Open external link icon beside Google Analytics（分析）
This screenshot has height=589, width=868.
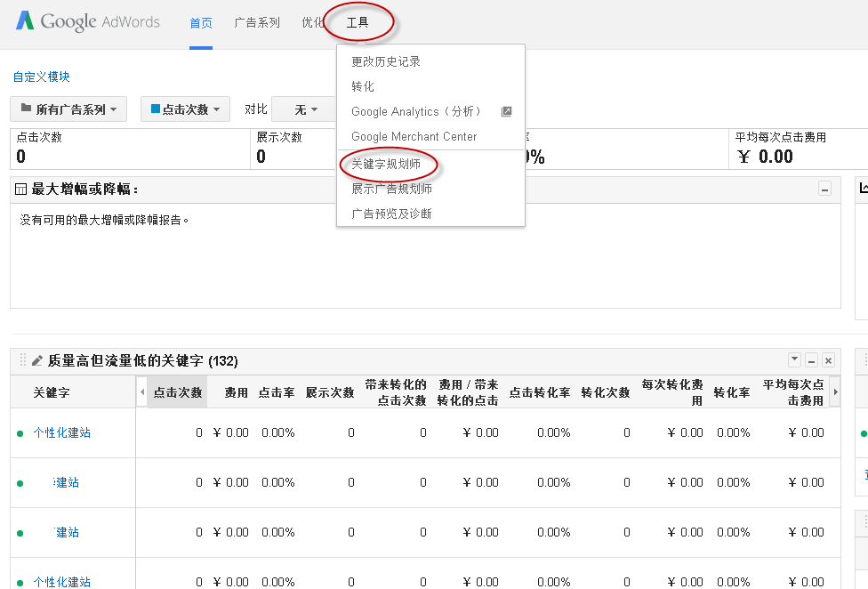[507, 110]
